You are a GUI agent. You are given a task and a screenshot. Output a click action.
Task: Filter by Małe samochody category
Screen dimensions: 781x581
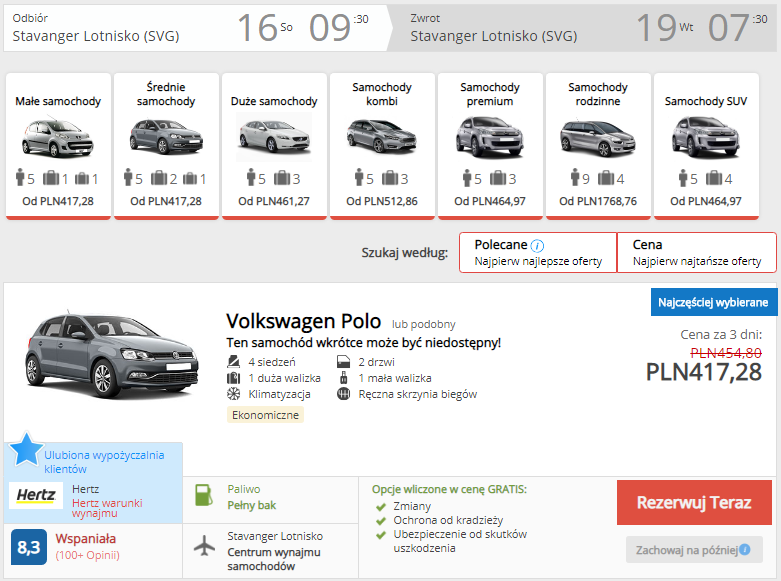point(58,145)
